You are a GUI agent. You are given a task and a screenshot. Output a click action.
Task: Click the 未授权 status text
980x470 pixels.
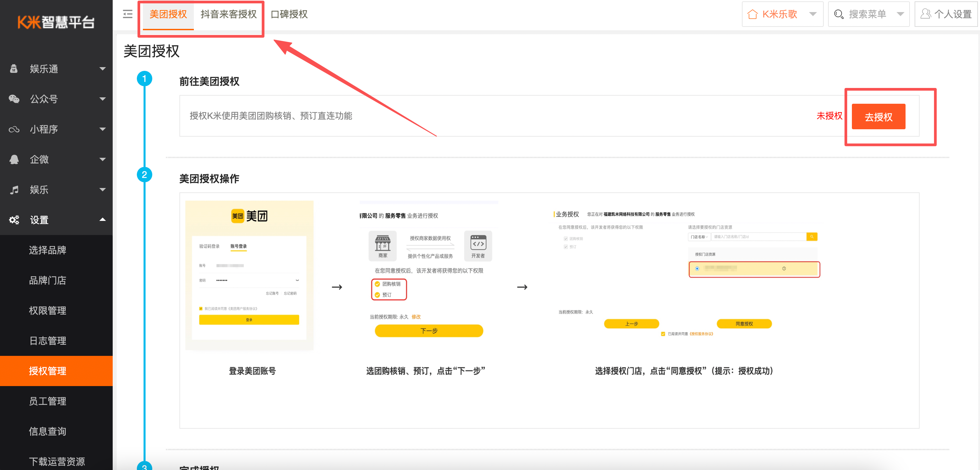click(x=829, y=116)
